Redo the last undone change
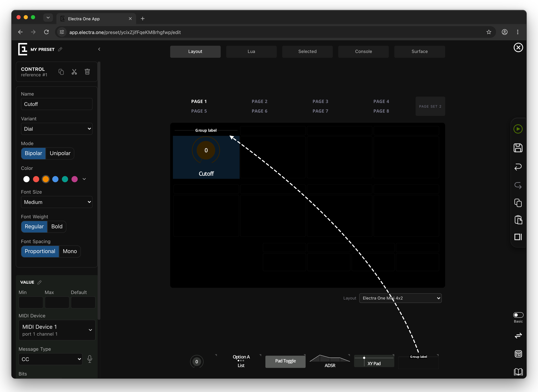 coord(518,185)
